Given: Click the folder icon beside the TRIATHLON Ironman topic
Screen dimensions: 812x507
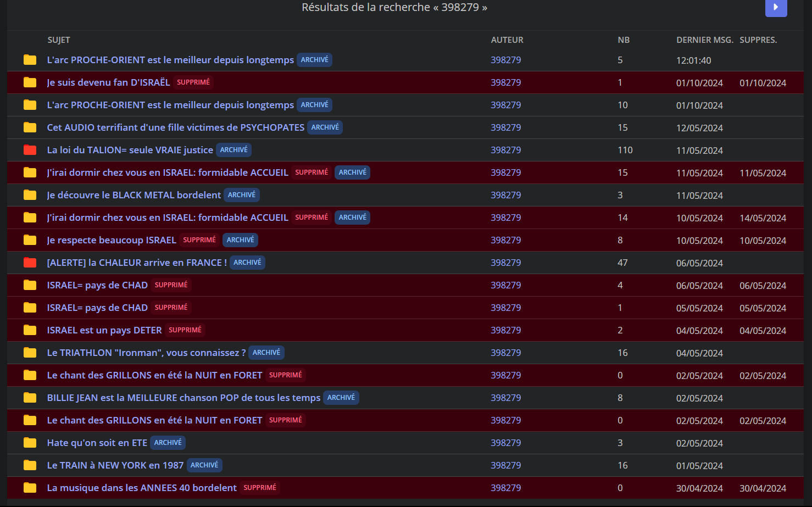Looking at the screenshot, I should 30,353.
